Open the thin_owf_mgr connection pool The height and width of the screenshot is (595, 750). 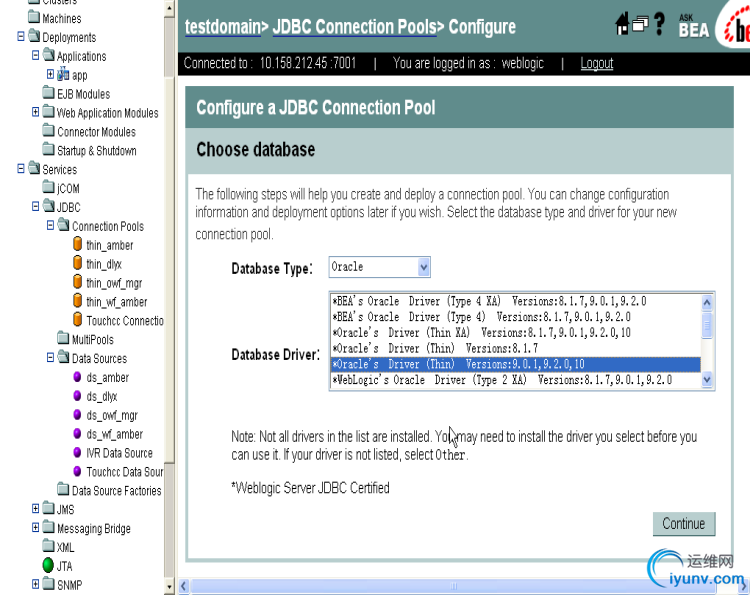click(114, 283)
